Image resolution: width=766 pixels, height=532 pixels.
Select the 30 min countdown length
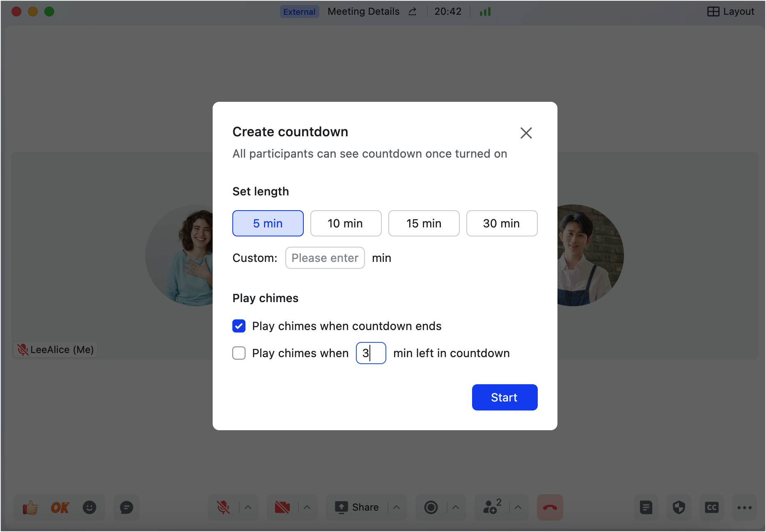tap(502, 223)
